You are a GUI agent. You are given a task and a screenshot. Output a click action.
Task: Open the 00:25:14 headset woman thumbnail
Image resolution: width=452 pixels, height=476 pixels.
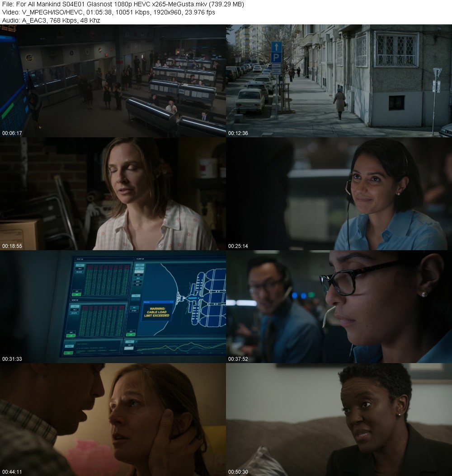point(339,194)
